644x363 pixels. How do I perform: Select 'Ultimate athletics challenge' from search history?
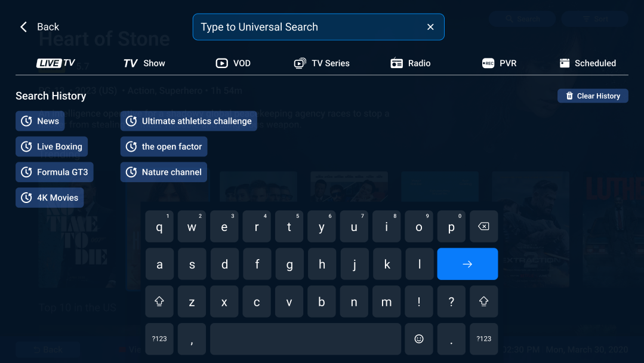pyautogui.click(x=188, y=121)
